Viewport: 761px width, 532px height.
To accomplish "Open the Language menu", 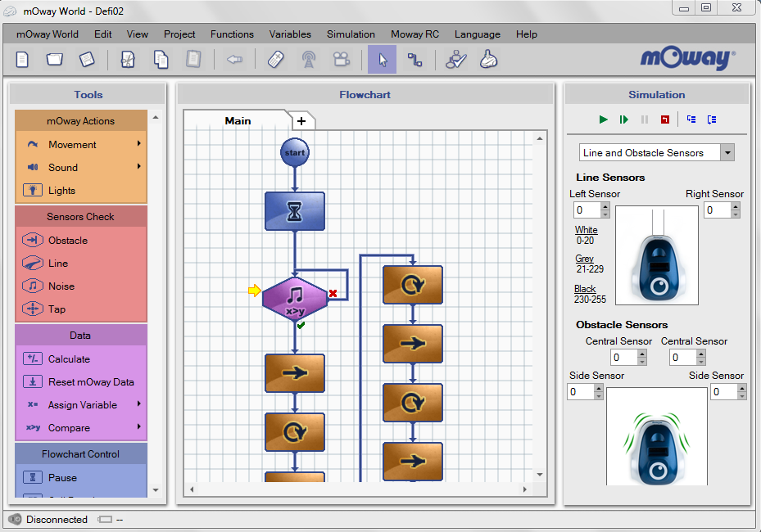I will click(478, 34).
